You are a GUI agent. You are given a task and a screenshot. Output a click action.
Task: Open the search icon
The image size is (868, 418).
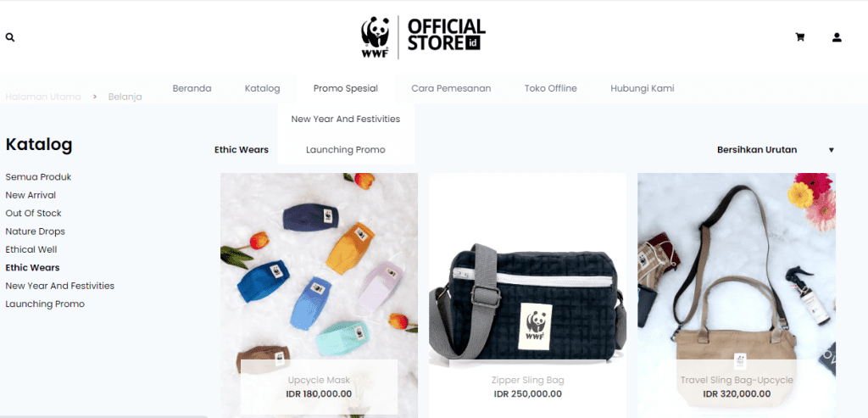pyautogui.click(x=10, y=37)
